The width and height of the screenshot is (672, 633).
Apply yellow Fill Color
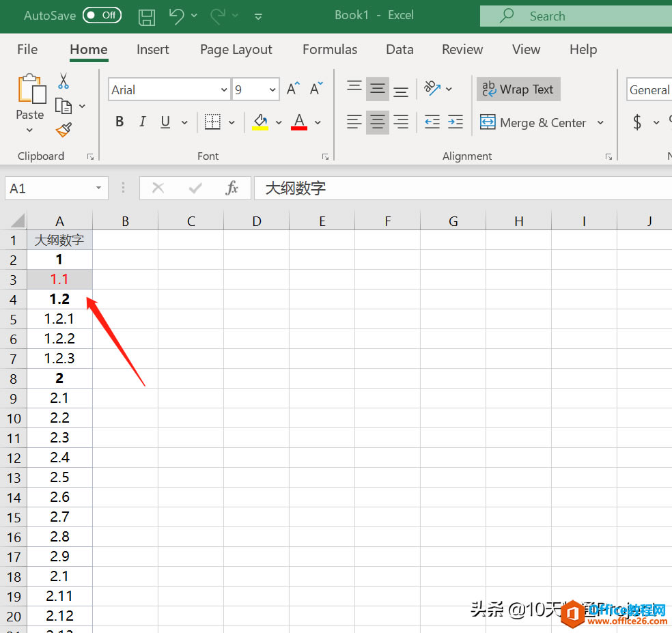(260, 122)
